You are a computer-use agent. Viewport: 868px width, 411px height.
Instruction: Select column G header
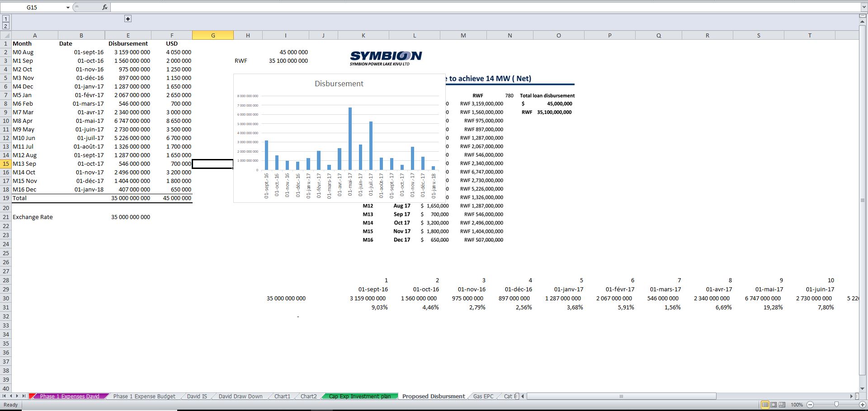213,35
